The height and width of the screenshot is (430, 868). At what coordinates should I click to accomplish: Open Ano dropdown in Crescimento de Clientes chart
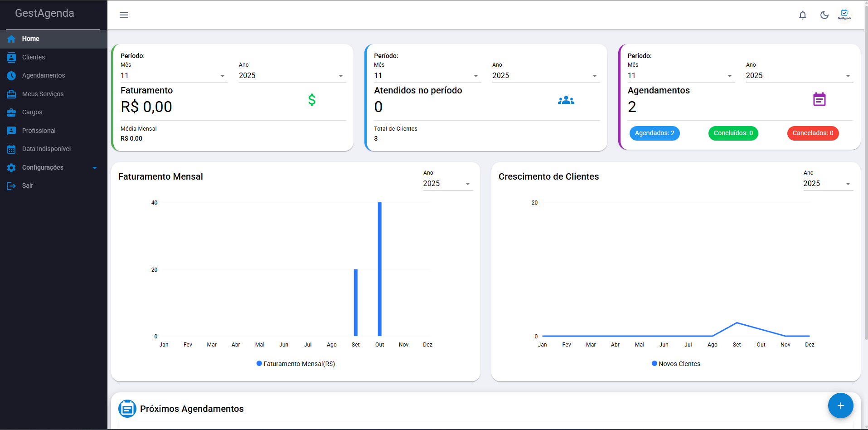click(828, 184)
